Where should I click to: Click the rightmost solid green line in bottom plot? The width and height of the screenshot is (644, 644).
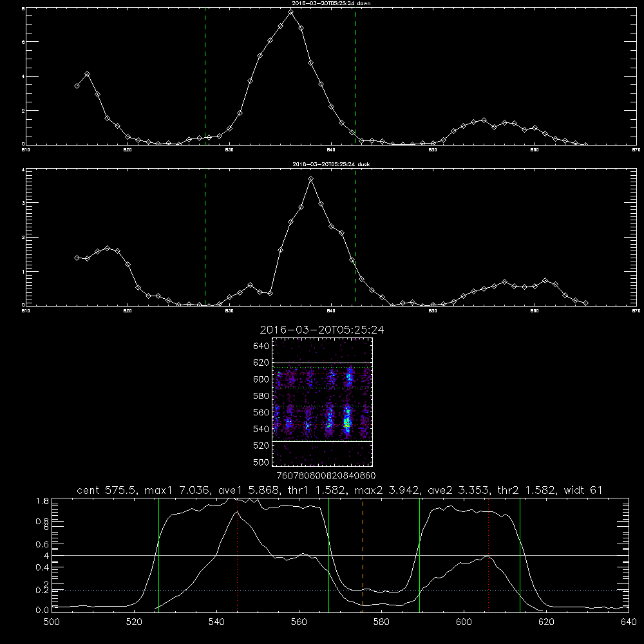520,554
